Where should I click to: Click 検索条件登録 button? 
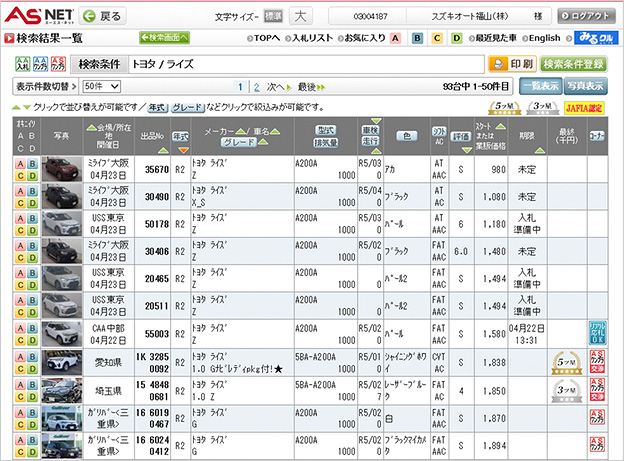click(573, 64)
